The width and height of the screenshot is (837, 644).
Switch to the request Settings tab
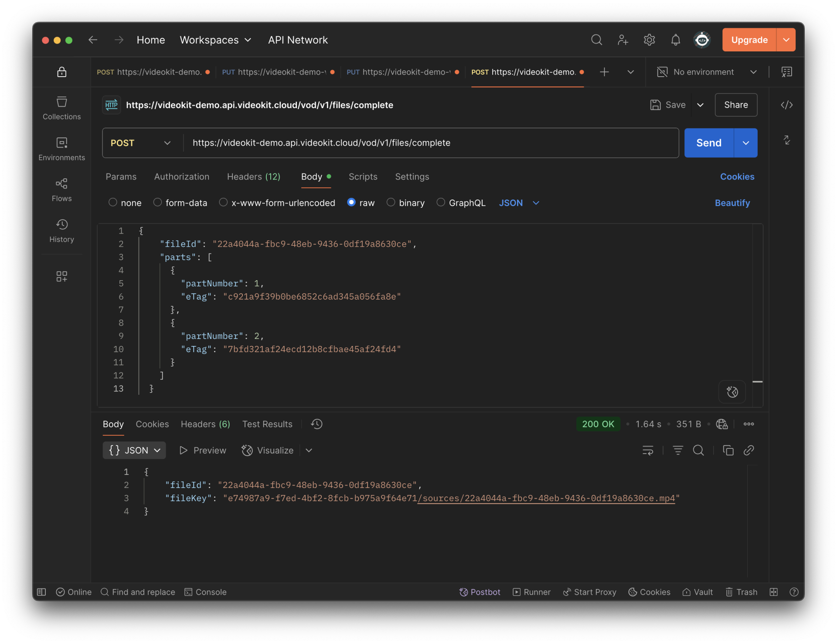[412, 176]
